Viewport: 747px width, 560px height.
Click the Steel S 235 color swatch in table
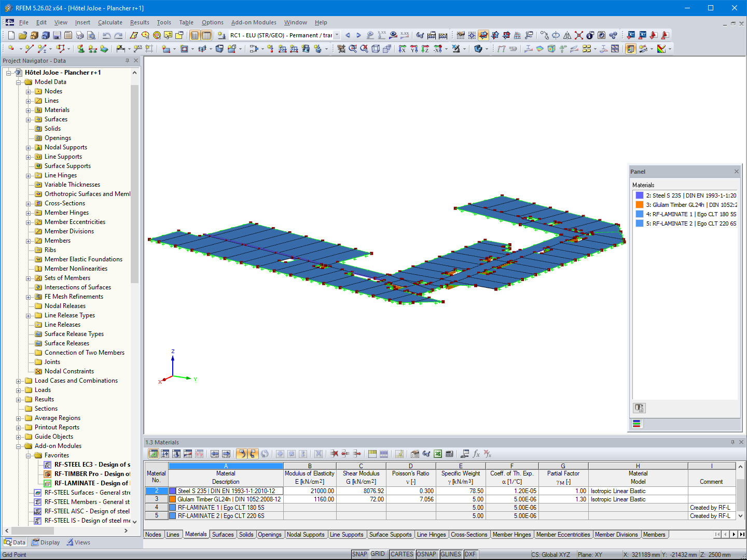click(171, 491)
